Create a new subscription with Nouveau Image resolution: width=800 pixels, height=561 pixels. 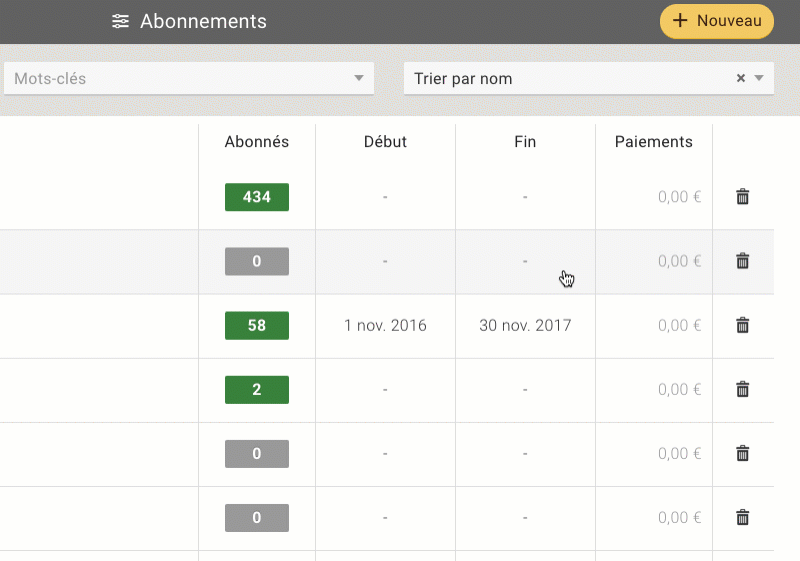pos(716,21)
